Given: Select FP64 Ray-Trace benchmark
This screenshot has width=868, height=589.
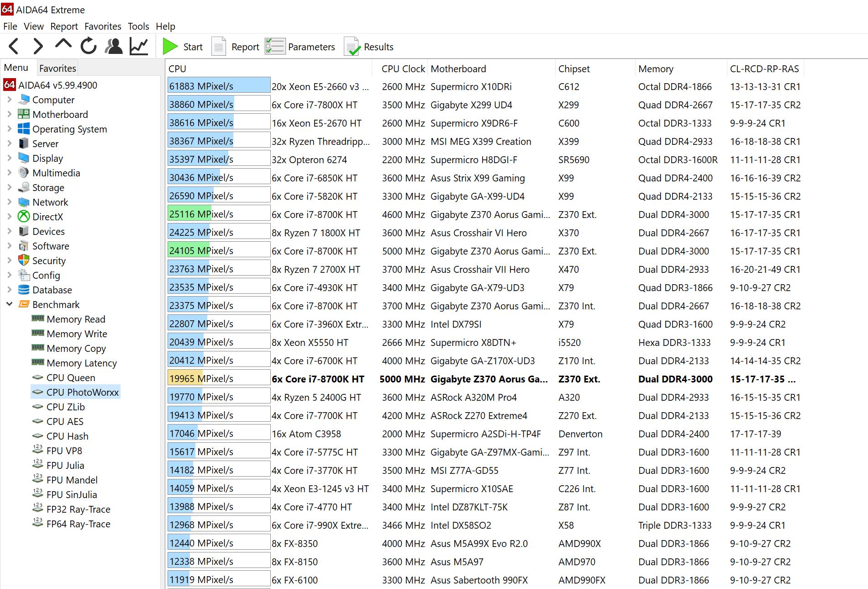Looking at the screenshot, I should [79, 524].
